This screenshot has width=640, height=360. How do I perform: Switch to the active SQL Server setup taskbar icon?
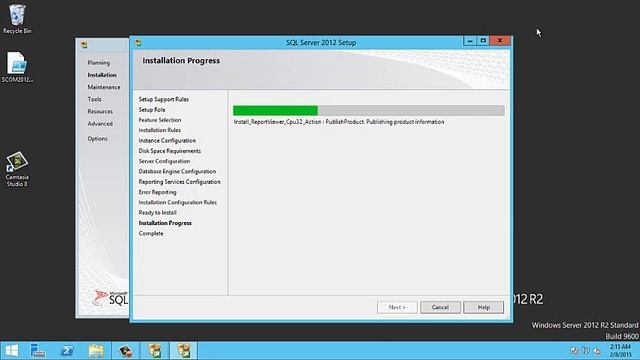184,351
